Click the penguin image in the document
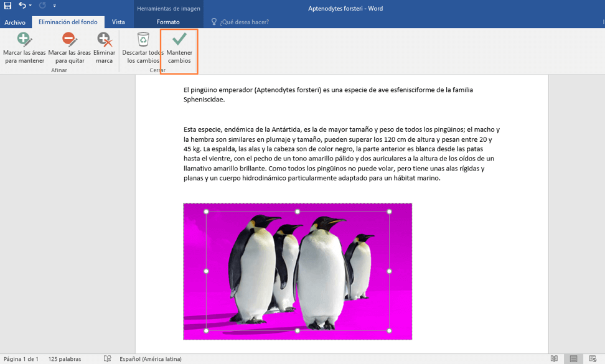The image size is (605, 364). (298, 271)
